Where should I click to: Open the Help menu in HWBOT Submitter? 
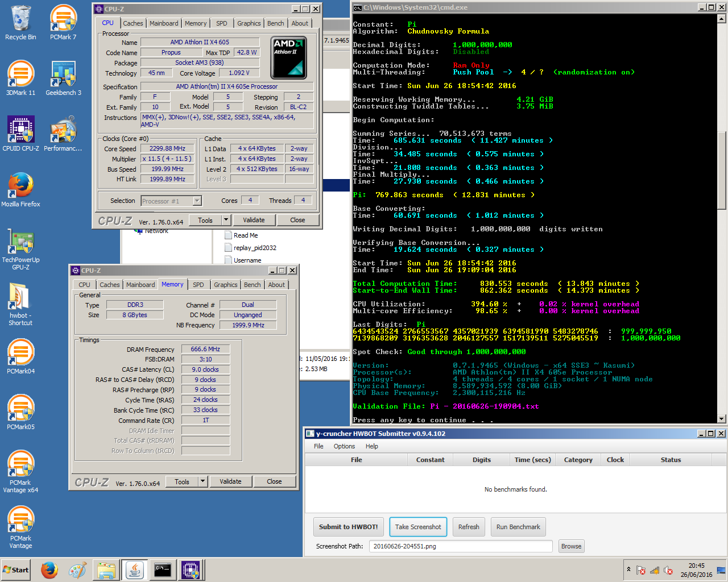372,446
